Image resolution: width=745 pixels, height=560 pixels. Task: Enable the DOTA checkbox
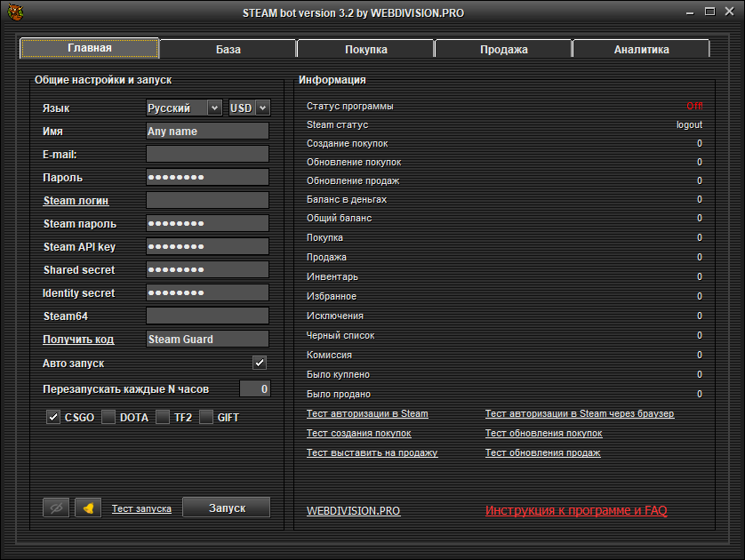pyautogui.click(x=108, y=417)
